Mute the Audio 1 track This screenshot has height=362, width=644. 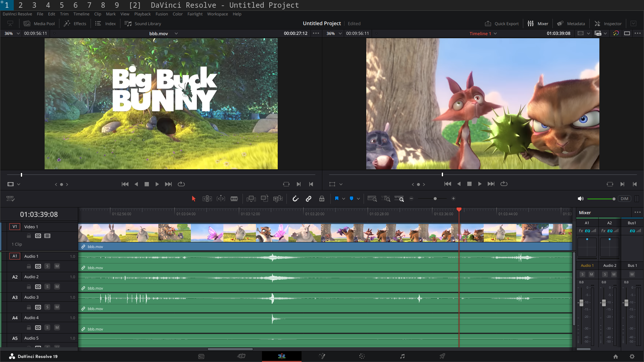pos(57,266)
